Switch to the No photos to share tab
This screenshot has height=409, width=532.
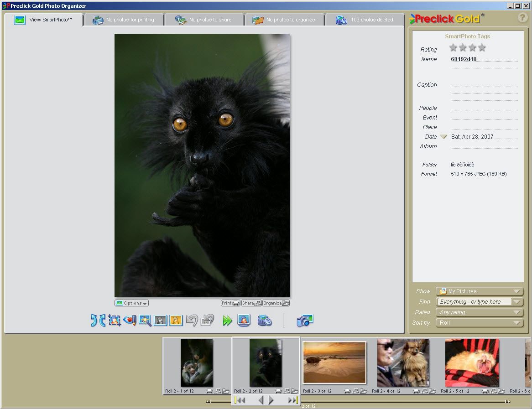[204, 20]
